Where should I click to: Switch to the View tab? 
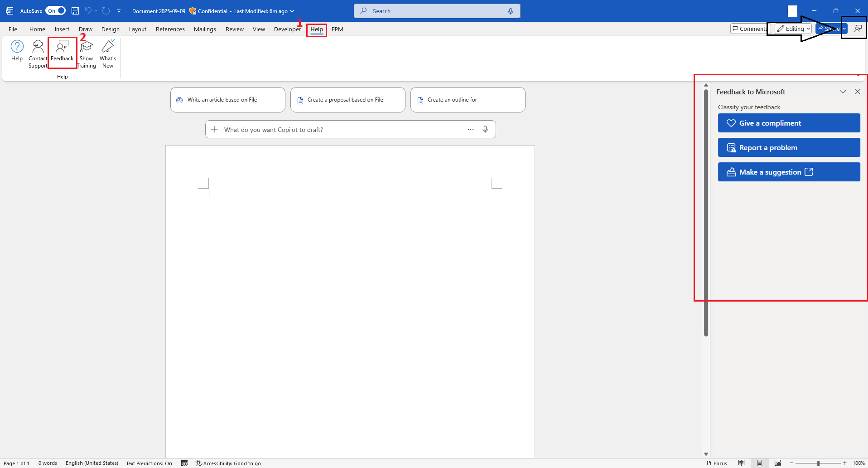pyautogui.click(x=259, y=29)
